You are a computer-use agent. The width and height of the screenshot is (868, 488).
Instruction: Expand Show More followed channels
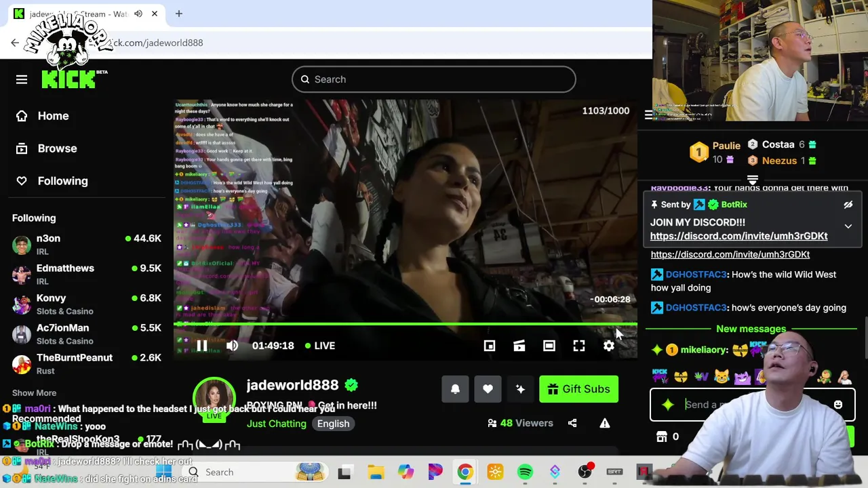(x=34, y=393)
